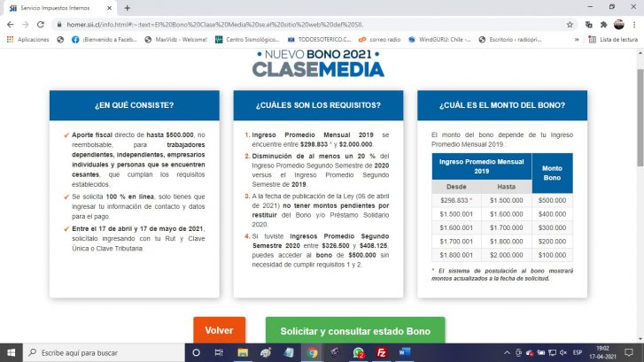
Task: Open the Chrome extensions puzzle icon
Action: pyautogui.click(x=603, y=24)
